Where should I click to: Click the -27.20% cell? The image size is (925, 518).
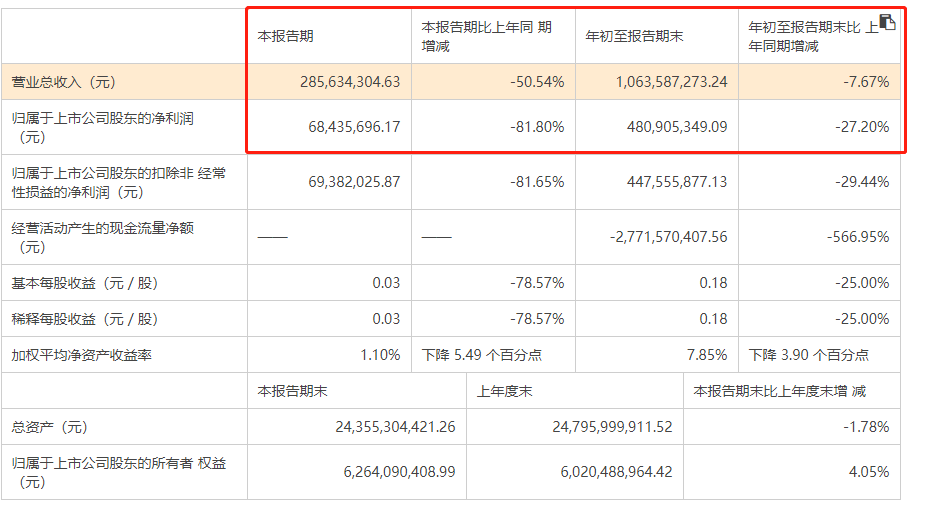(863, 127)
